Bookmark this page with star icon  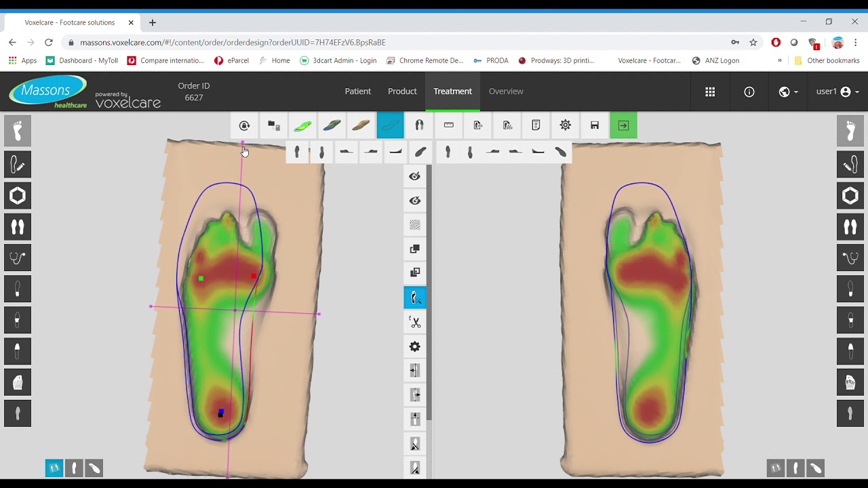753,42
